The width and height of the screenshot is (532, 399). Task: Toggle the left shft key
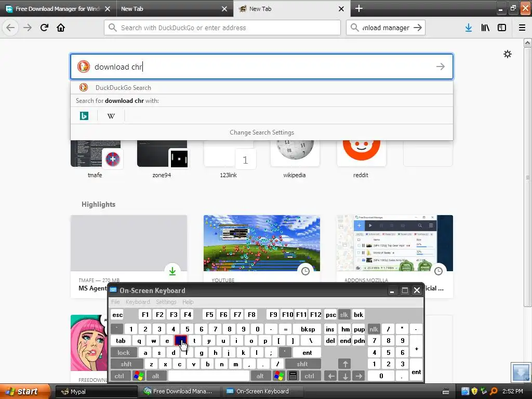click(x=126, y=364)
